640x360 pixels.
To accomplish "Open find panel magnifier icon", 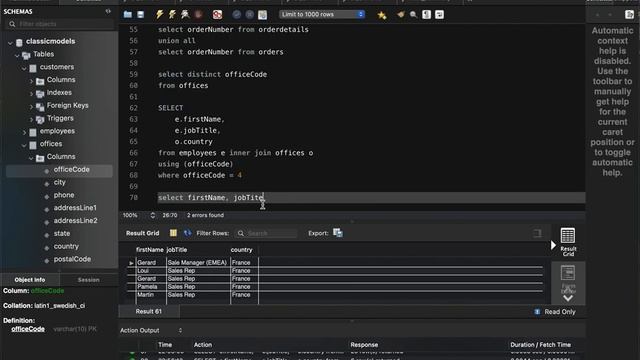I will point(413,15).
